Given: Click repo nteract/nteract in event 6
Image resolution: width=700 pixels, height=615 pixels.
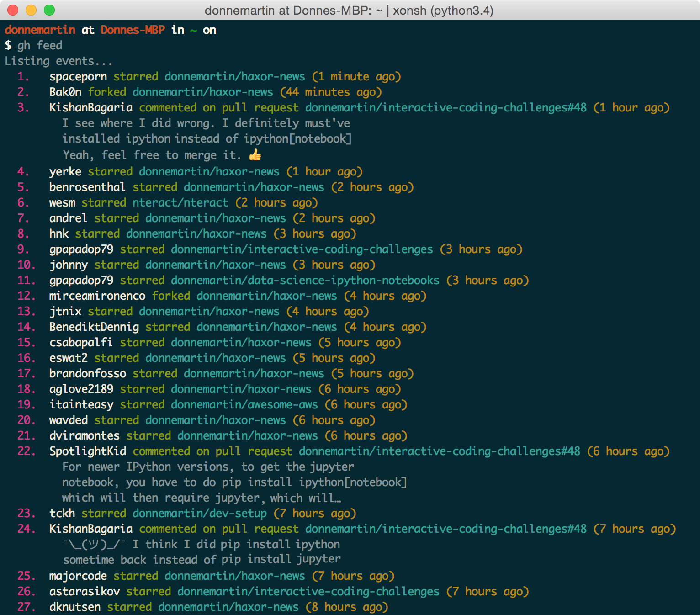Looking at the screenshot, I should (x=180, y=202).
